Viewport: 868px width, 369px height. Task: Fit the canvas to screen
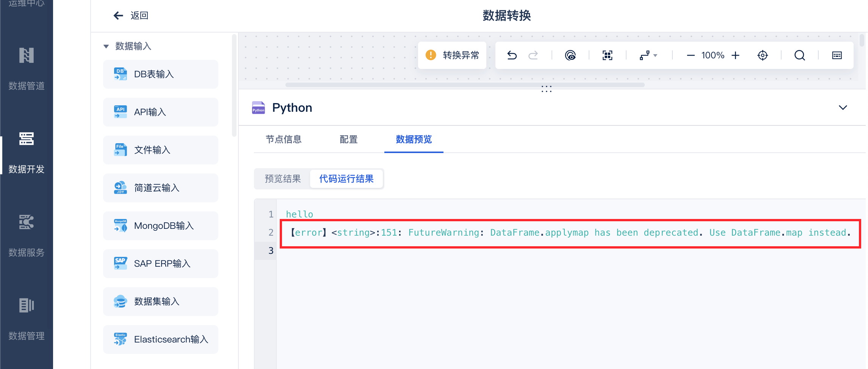pos(607,55)
